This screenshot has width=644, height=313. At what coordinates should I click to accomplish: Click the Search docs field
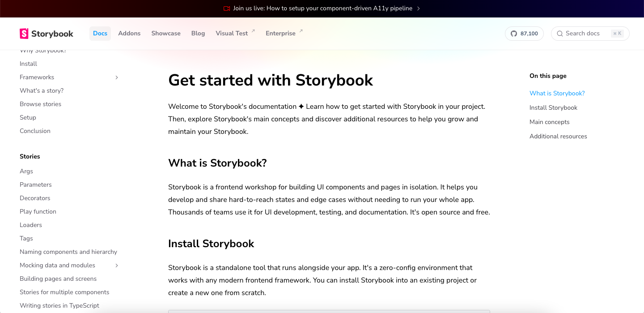tap(590, 34)
